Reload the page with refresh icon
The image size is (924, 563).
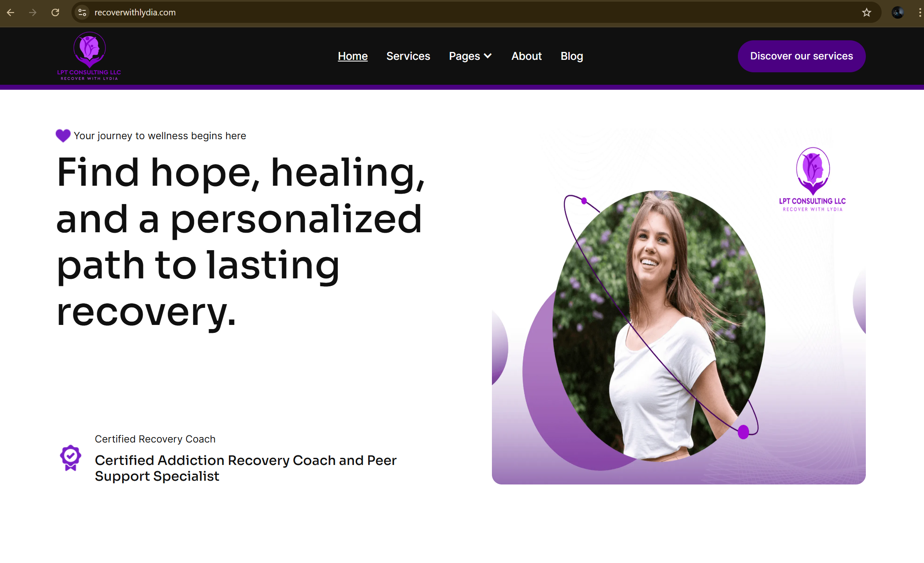pyautogui.click(x=55, y=12)
